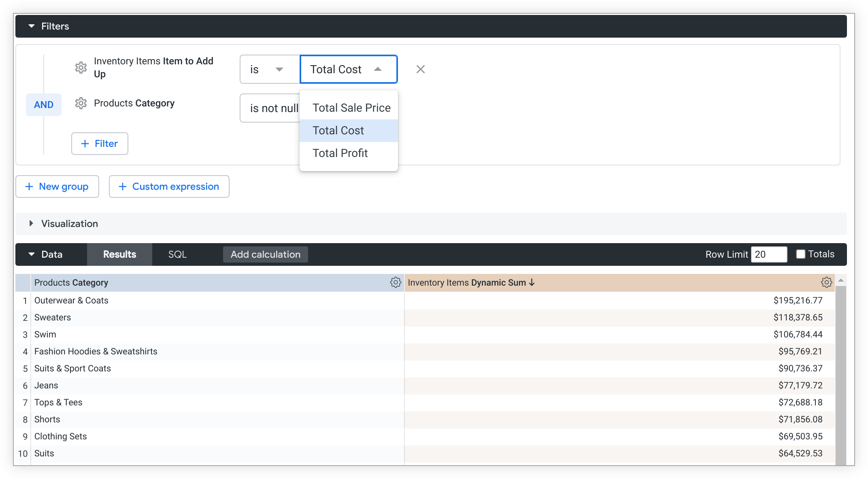This screenshot has height=479, width=868.
Task: Click sort arrow on Dynamic Sum column
Action: click(532, 282)
